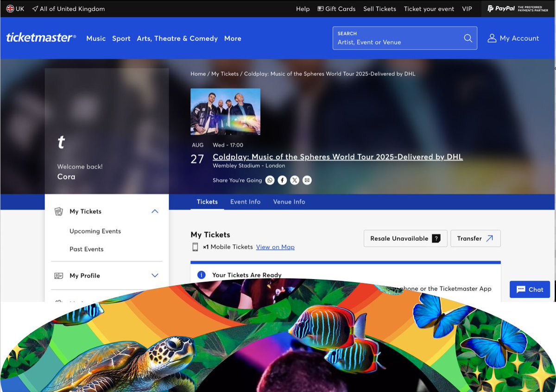Click the Coldplay band thumbnail image

click(225, 112)
